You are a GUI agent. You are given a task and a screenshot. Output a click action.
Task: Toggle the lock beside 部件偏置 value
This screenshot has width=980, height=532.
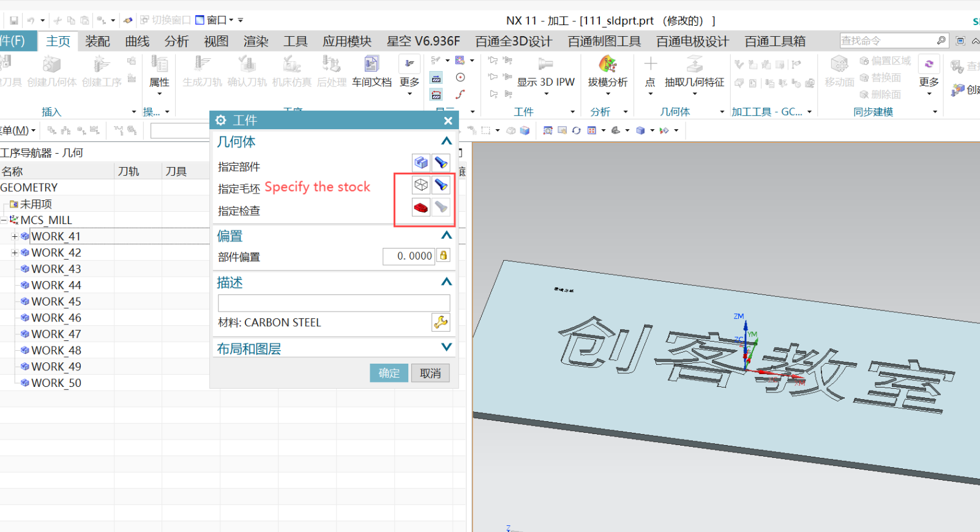(x=443, y=255)
